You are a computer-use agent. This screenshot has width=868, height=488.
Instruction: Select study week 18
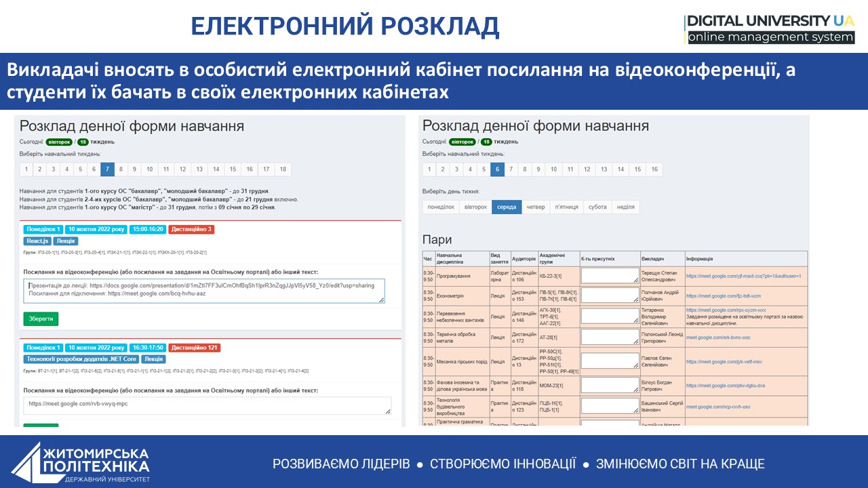(x=283, y=169)
